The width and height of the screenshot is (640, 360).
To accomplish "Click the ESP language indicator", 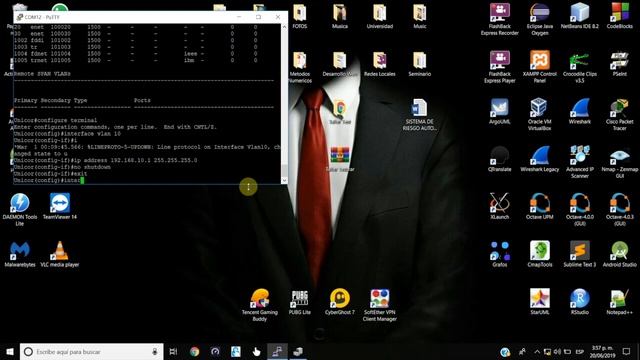I will tap(579, 351).
